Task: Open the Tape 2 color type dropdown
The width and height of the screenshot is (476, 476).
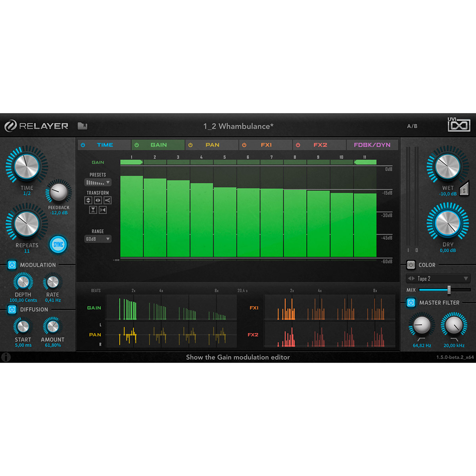Action: 438,278
